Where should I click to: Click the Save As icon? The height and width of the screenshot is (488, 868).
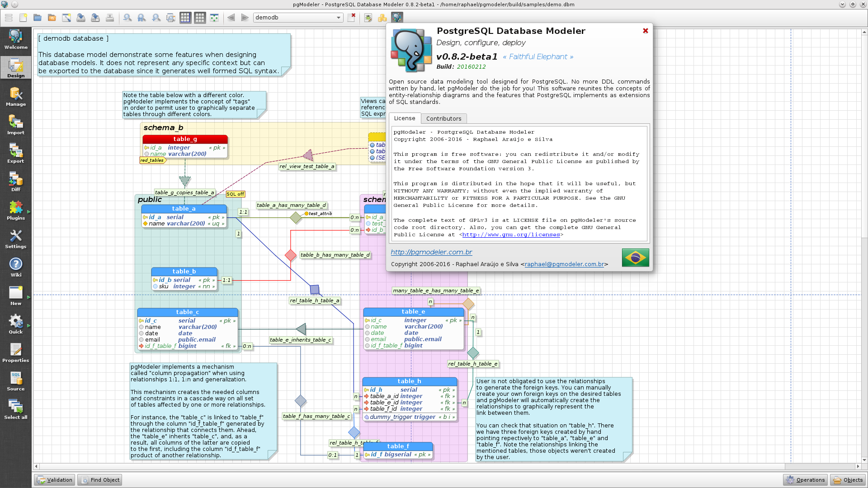pyautogui.click(x=95, y=18)
